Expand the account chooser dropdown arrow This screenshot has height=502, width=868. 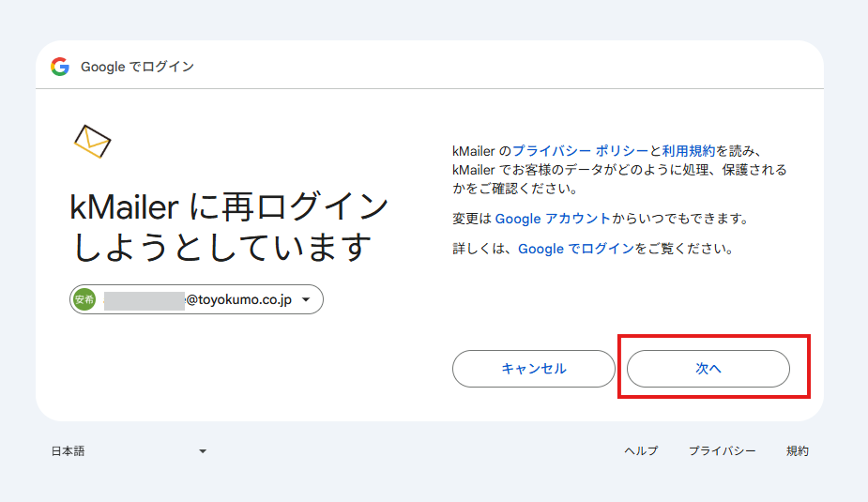(x=306, y=300)
